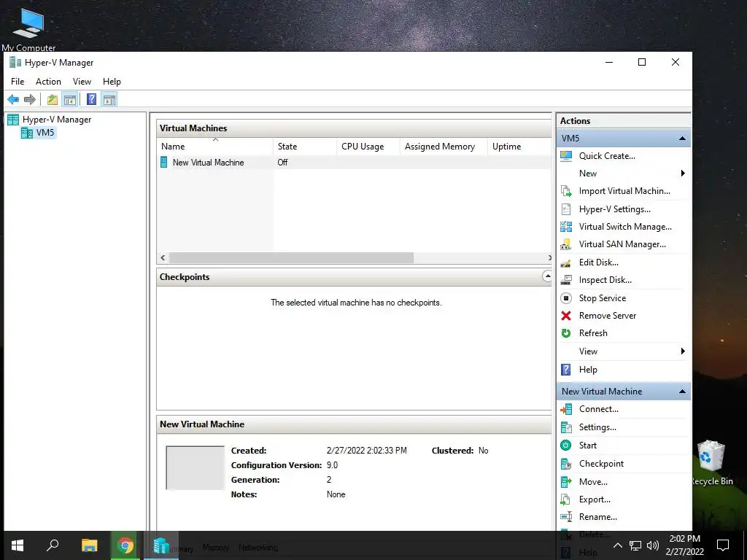Screen dimensions: 747x560
Task: Click the Stop Service icon
Action: tap(566, 298)
